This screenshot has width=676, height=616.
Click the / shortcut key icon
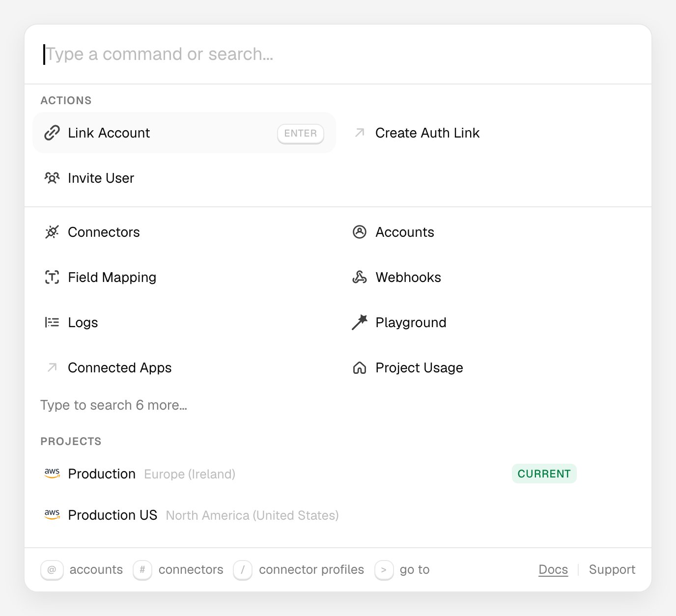[x=243, y=570]
